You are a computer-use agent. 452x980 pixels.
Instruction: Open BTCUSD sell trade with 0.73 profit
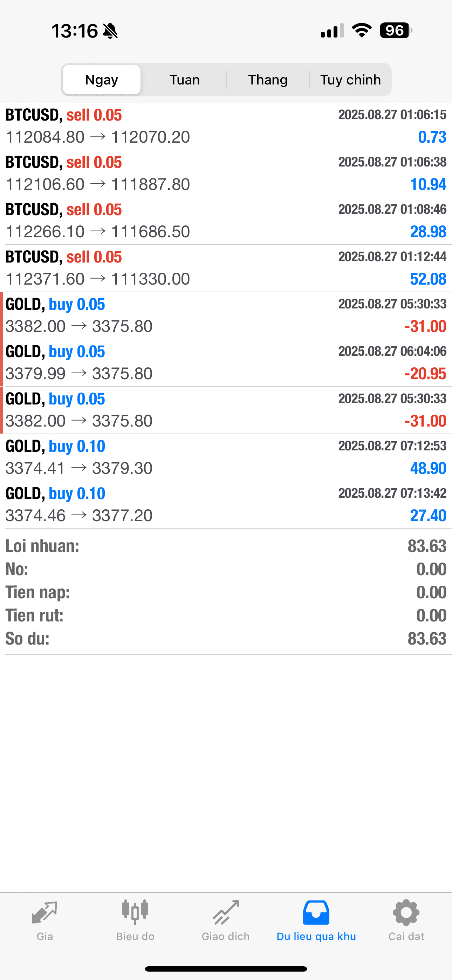(x=226, y=126)
